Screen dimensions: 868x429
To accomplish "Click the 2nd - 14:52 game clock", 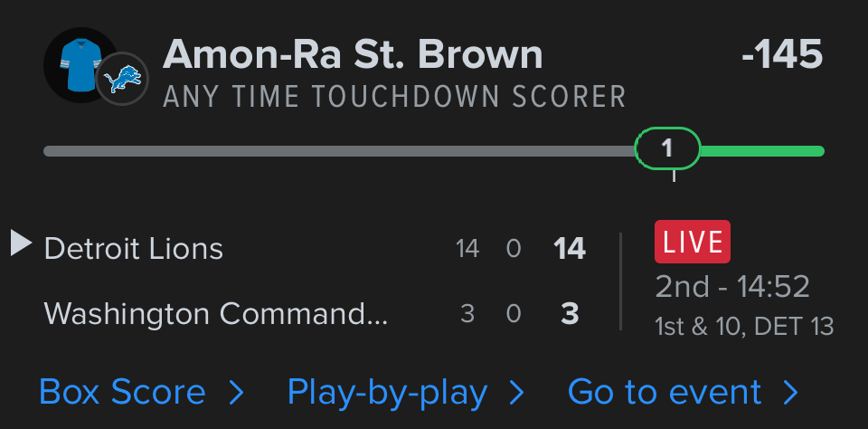I will [732, 287].
